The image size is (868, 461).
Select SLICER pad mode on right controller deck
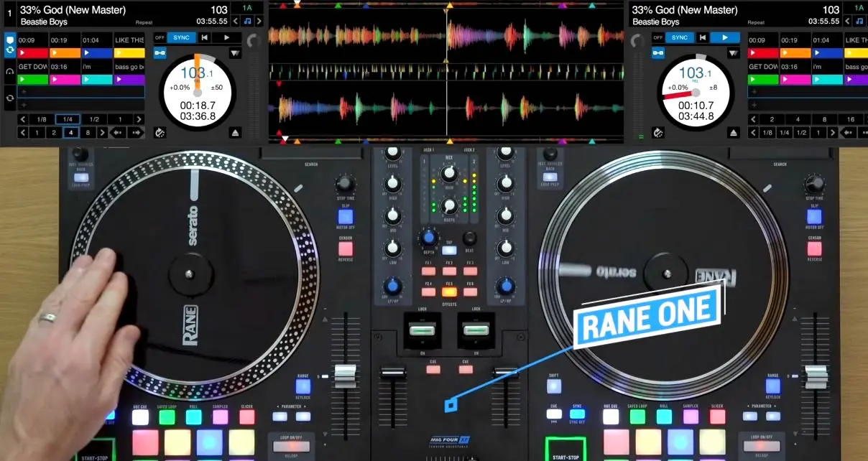coord(717,416)
